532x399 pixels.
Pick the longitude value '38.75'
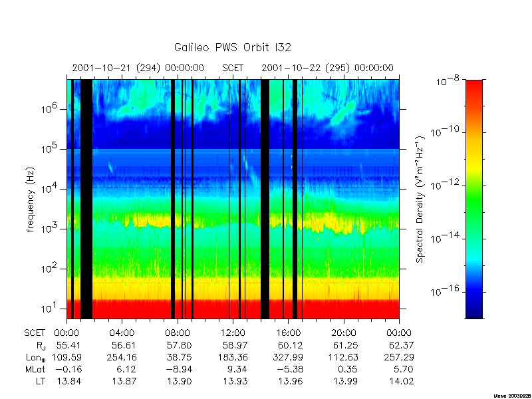[x=179, y=357]
